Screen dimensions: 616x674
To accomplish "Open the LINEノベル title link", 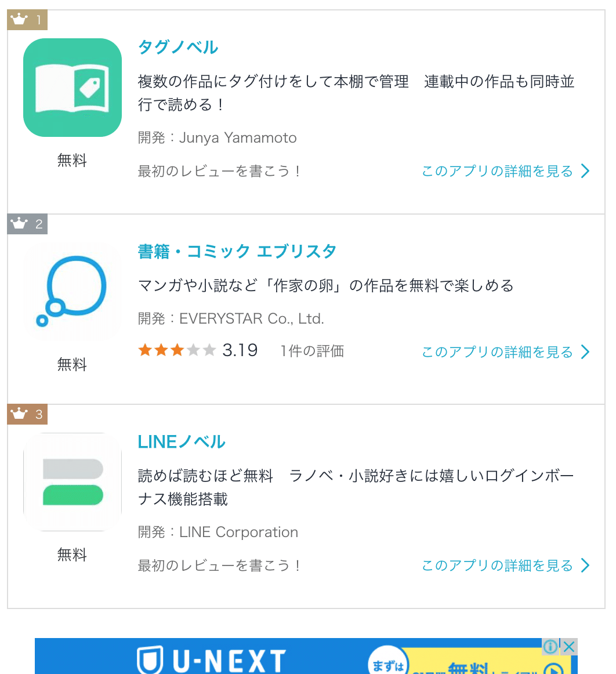I will 182,442.
